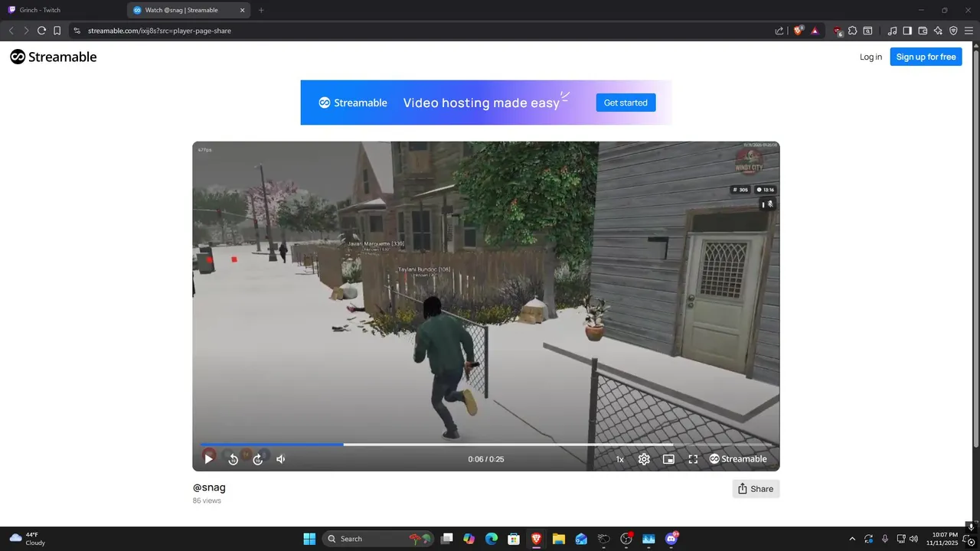
Task: Enter fullscreen video mode
Action: click(x=693, y=459)
